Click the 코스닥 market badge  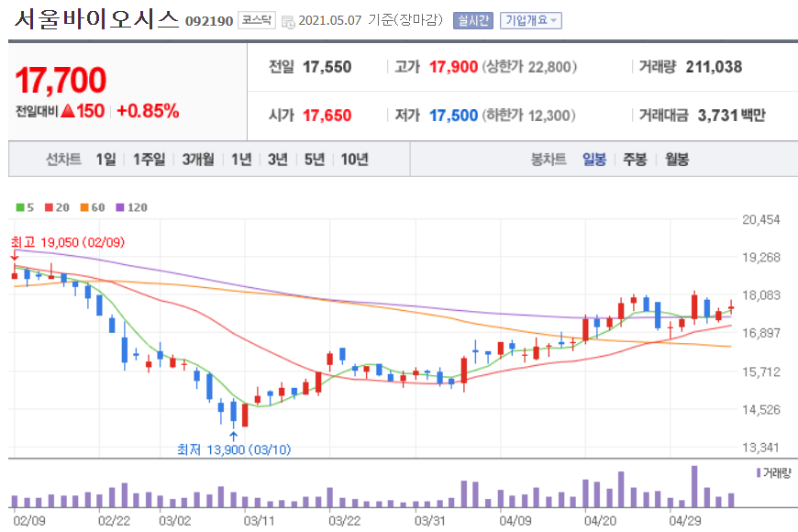(257, 20)
